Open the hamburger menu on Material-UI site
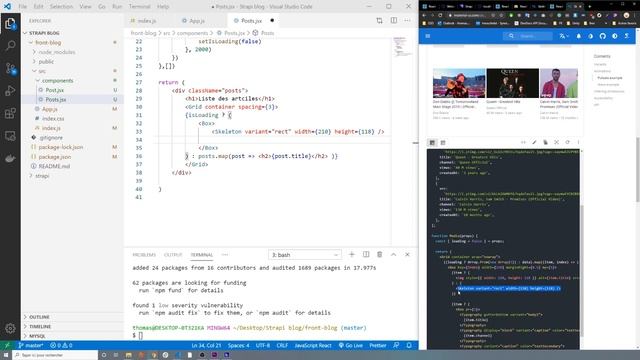 click(x=428, y=36)
